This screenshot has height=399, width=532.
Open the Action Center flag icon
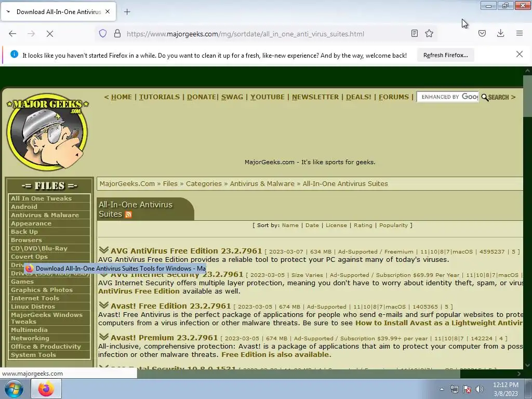click(467, 389)
